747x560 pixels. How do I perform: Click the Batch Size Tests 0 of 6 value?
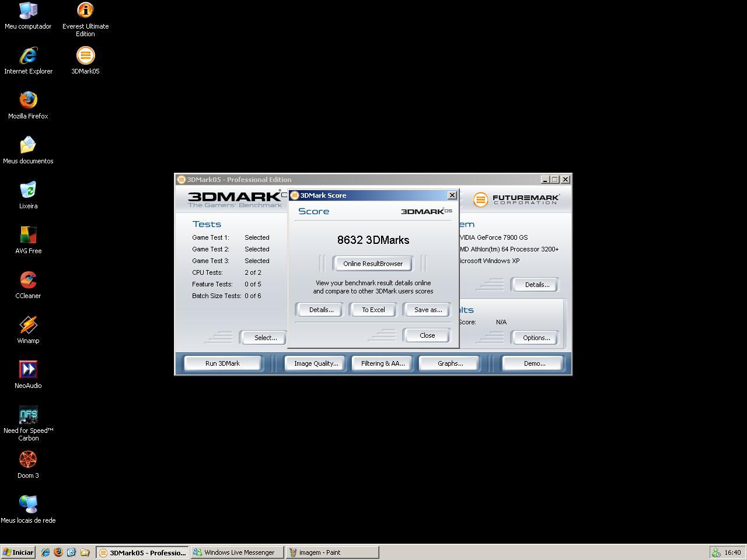pyautogui.click(x=253, y=296)
